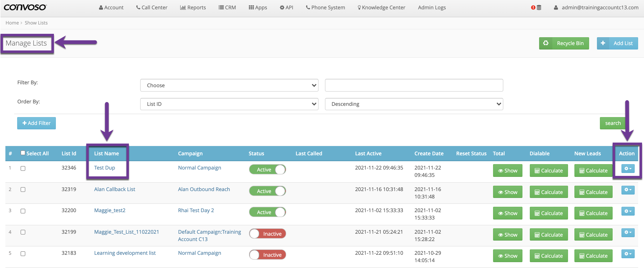Image resolution: width=644 pixels, height=268 pixels.
Task: Open the Call Center menu
Action: (x=151, y=8)
